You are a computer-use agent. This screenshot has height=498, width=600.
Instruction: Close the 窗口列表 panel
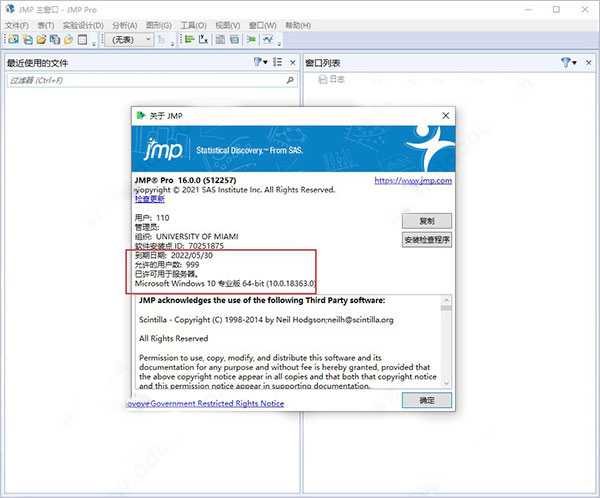(x=589, y=62)
